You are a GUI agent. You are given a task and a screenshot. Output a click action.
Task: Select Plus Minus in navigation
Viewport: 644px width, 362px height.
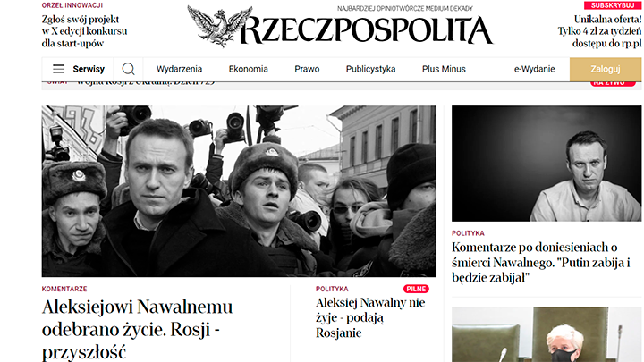point(444,69)
